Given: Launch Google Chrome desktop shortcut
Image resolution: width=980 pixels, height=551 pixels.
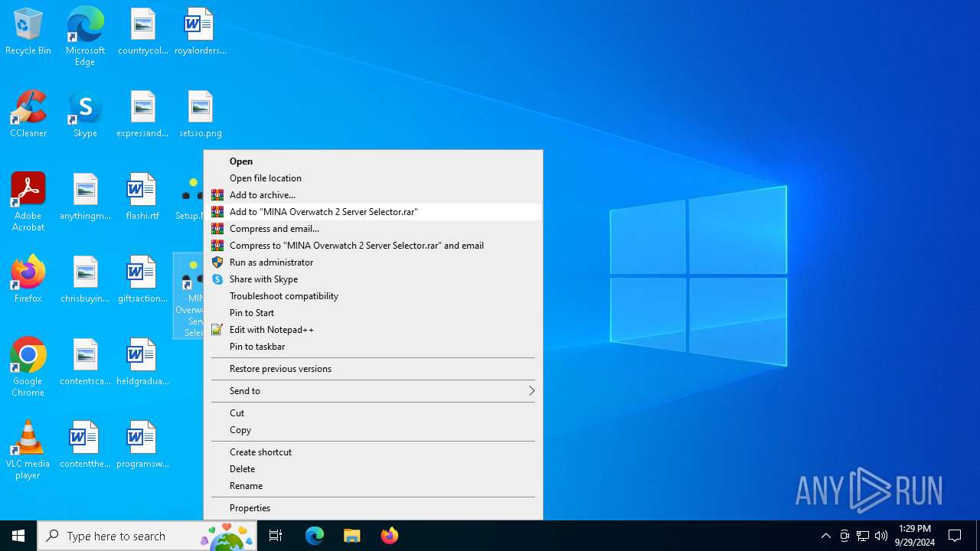Looking at the screenshot, I should (x=28, y=366).
